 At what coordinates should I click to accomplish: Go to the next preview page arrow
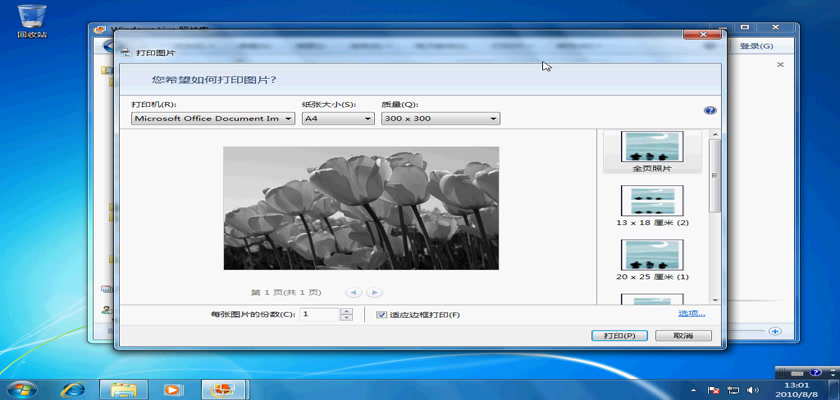click(374, 292)
